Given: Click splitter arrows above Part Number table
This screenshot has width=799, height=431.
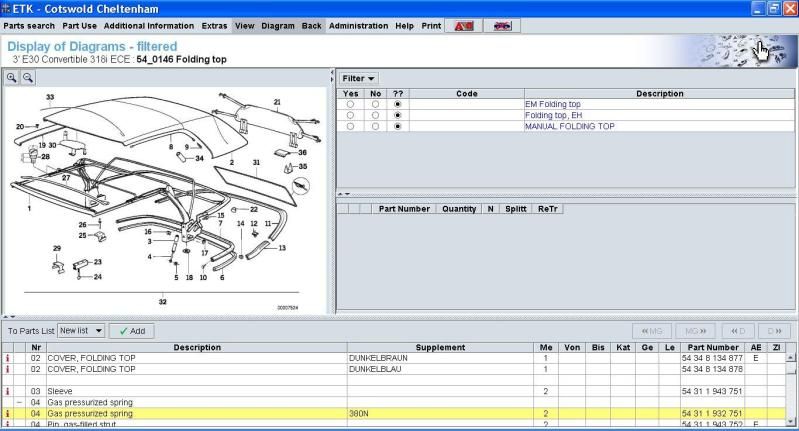Looking at the screenshot, I should (x=344, y=194).
